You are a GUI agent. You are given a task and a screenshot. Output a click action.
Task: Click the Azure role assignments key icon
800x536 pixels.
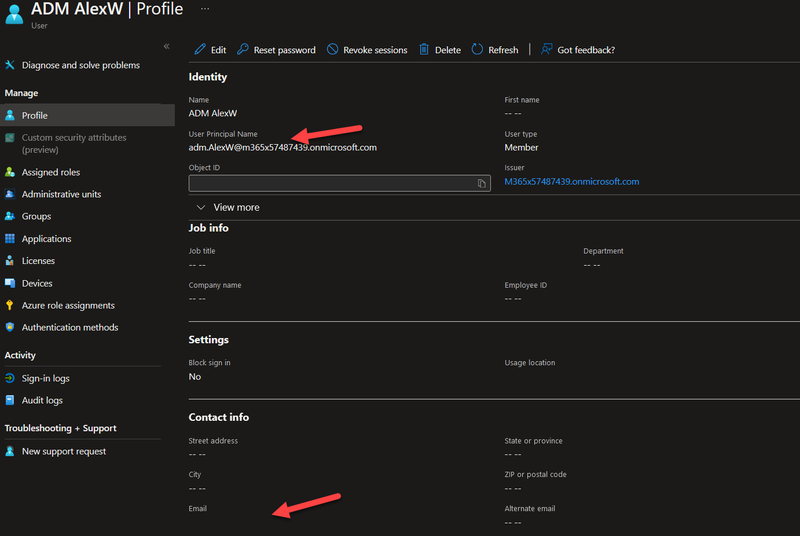click(x=10, y=305)
